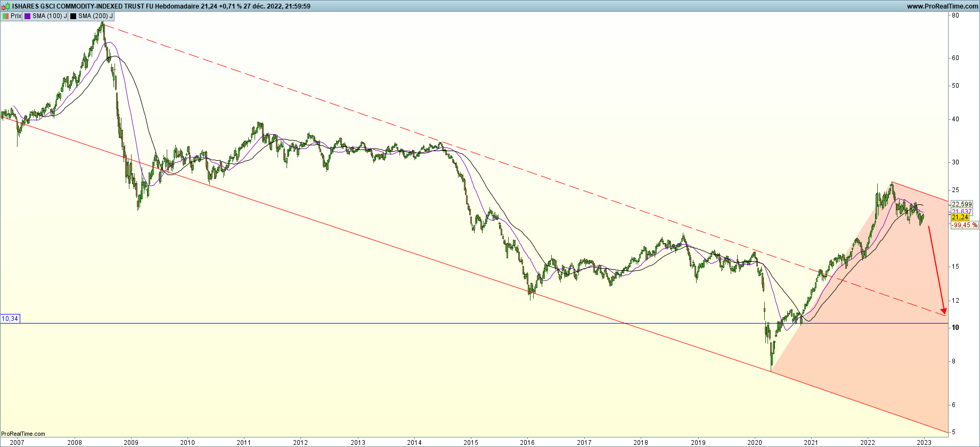Select the SMA (100) J legend label
Screen dimensions: 980x447
tap(50, 16)
